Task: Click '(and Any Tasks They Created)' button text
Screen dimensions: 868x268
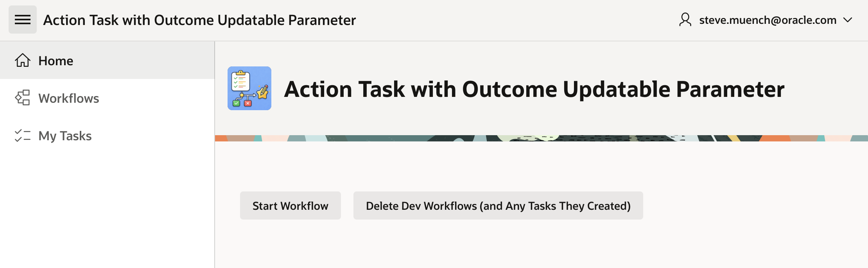Action: 555,206
